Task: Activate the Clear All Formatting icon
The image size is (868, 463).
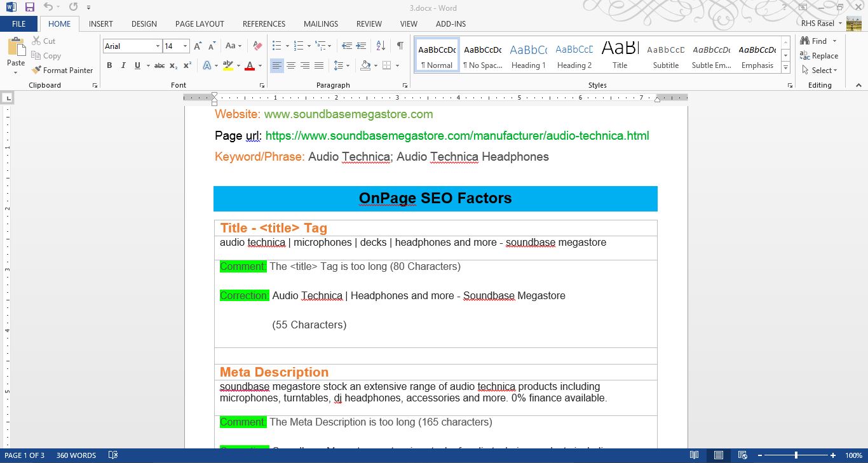Action: [257, 45]
